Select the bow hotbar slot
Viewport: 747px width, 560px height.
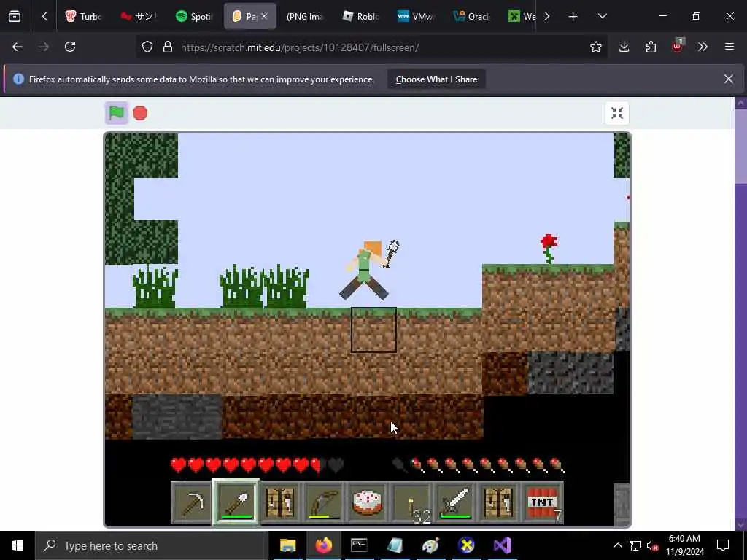pos(323,502)
